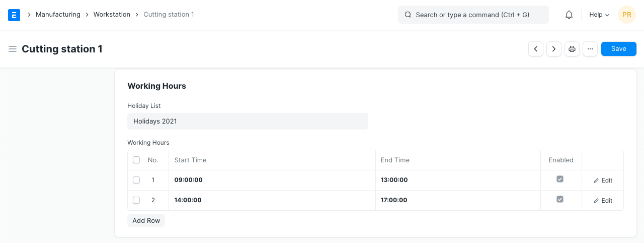Open the PR user avatar menu
This screenshot has height=243, width=644.
pos(626,15)
